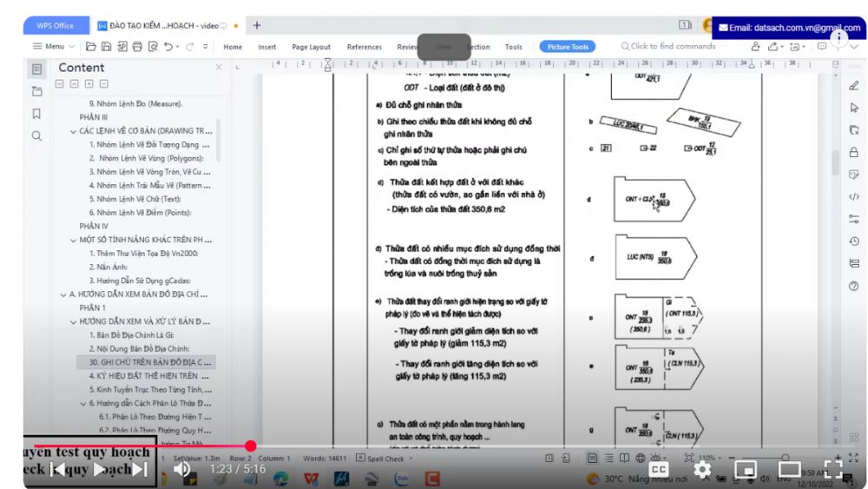The width and height of the screenshot is (868, 489).
Task: Click the Export to PDF icon
Action: pos(122,47)
